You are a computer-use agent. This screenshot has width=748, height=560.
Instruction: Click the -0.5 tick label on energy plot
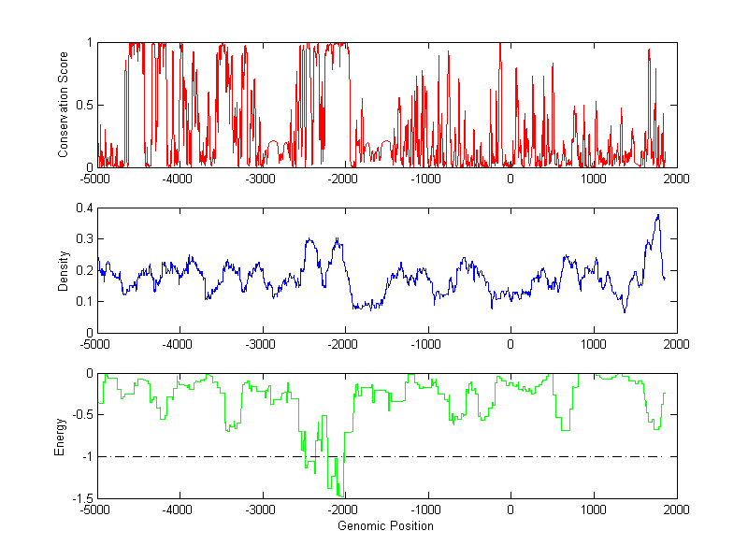(82, 415)
